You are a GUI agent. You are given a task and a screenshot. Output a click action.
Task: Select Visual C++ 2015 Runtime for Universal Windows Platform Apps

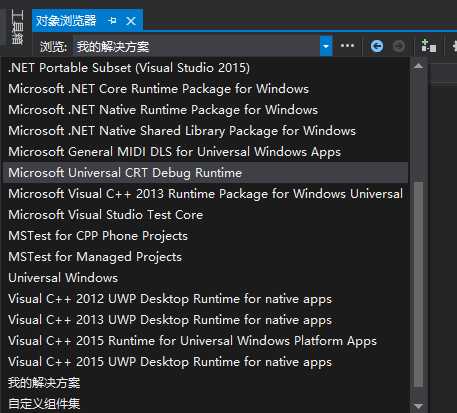click(205, 341)
